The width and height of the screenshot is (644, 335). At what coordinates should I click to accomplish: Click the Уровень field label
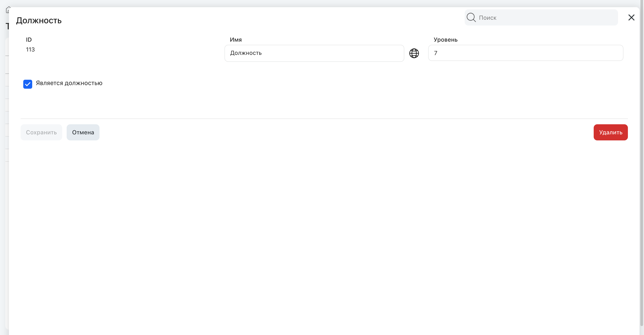coord(445,40)
